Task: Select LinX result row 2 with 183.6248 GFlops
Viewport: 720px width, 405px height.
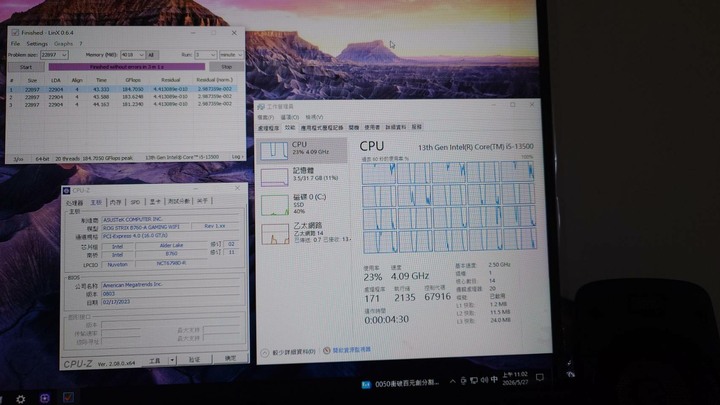Action: pos(123,97)
